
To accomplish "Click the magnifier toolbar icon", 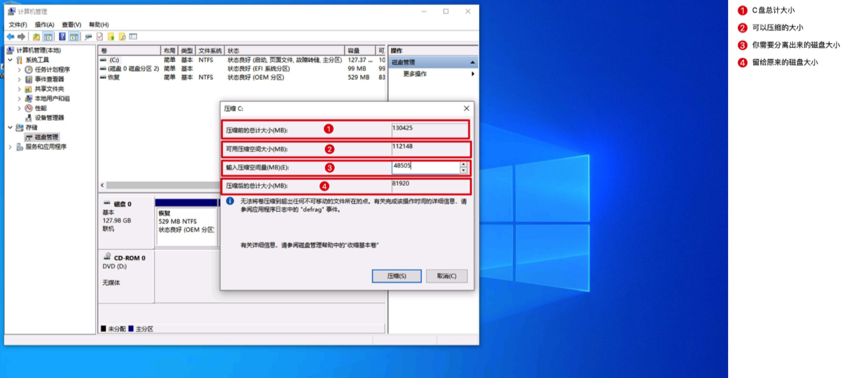I will (123, 36).
